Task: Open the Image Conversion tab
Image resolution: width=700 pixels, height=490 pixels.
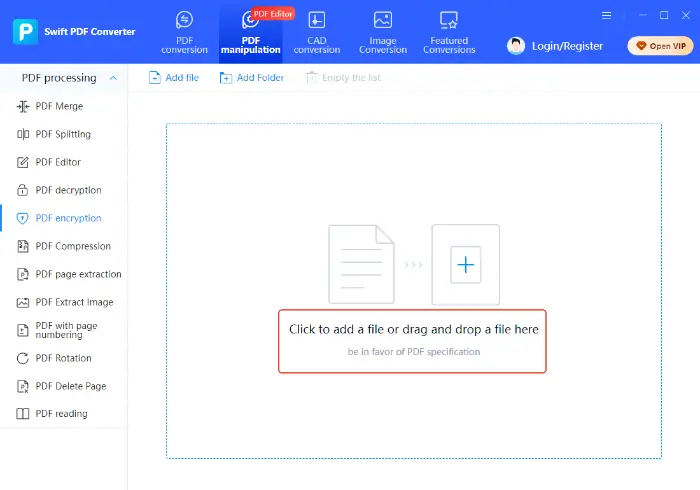Action: [x=383, y=33]
